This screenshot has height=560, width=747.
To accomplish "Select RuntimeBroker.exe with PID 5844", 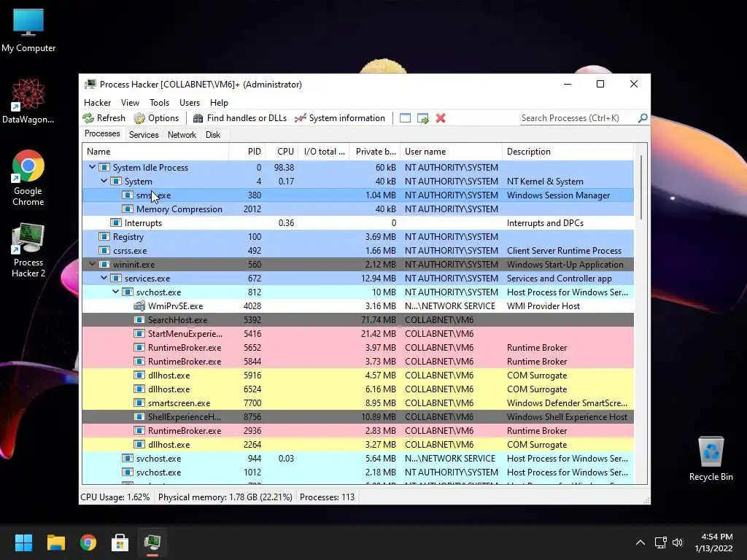I will coord(357,361).
